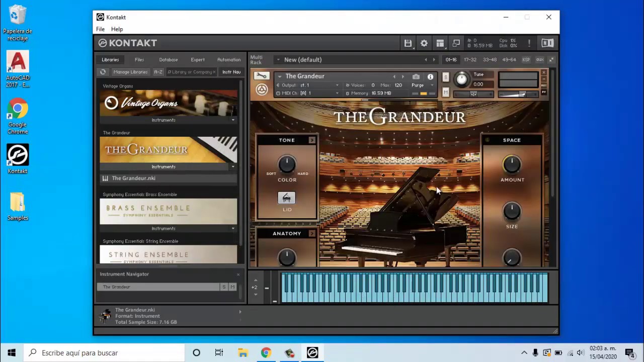Open the notification center icon
The width and height of the screenshot is (644, 362).
pos(629,352)
